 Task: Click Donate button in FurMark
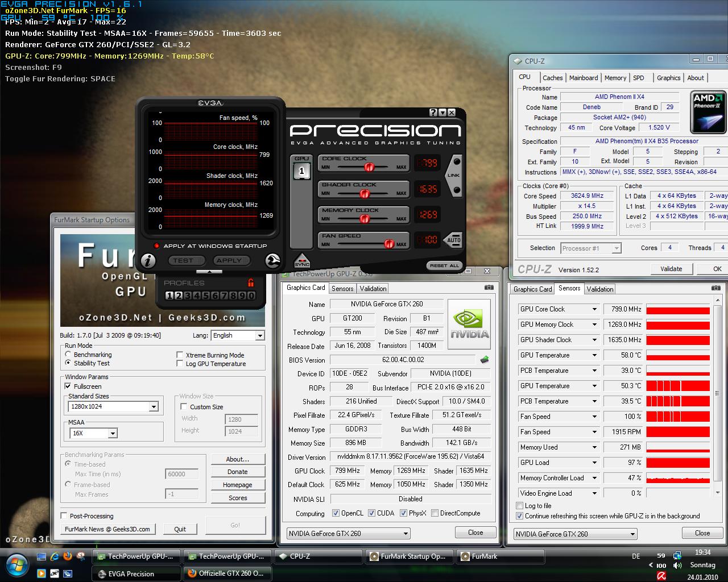tap(237, 472)
